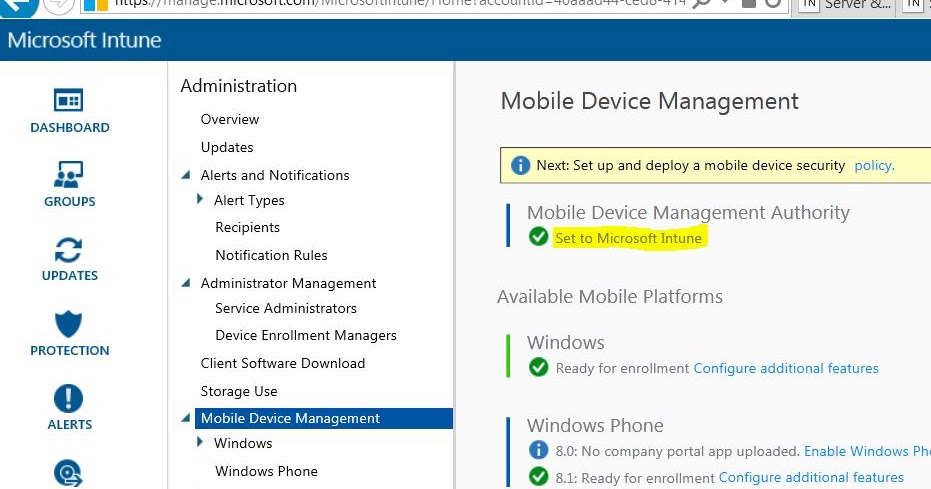Image resolution: width=931 pixels, height=489 pixels.
Task: Click the browser forward arrow button
Action: click(59, 5)
